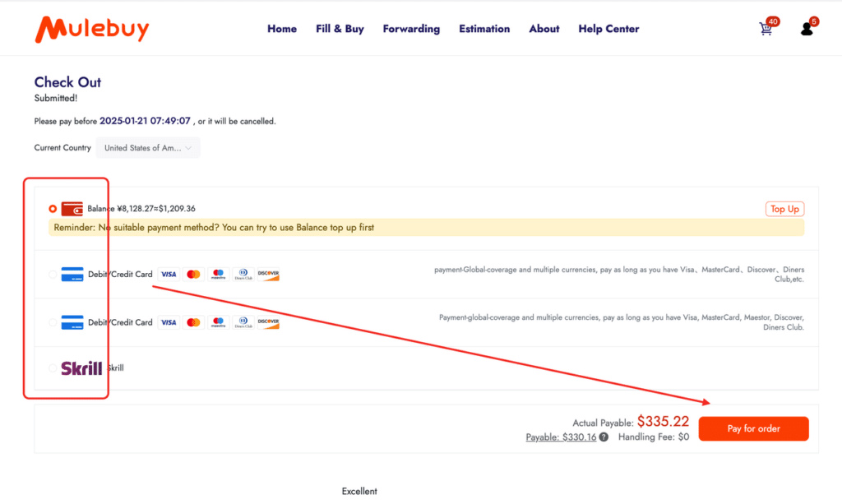Click the Pay for order button
This screenshot has width=842, height=504.
753,429
